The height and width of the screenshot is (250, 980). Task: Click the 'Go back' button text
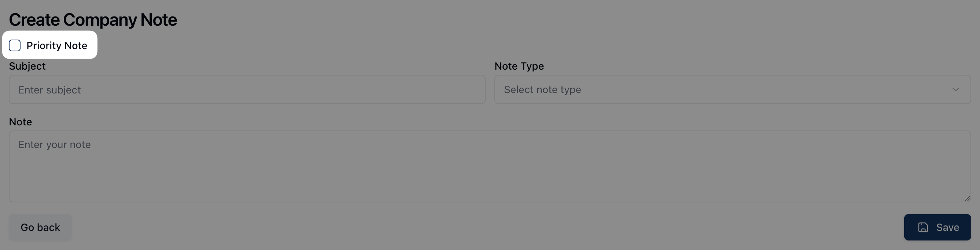40,227
